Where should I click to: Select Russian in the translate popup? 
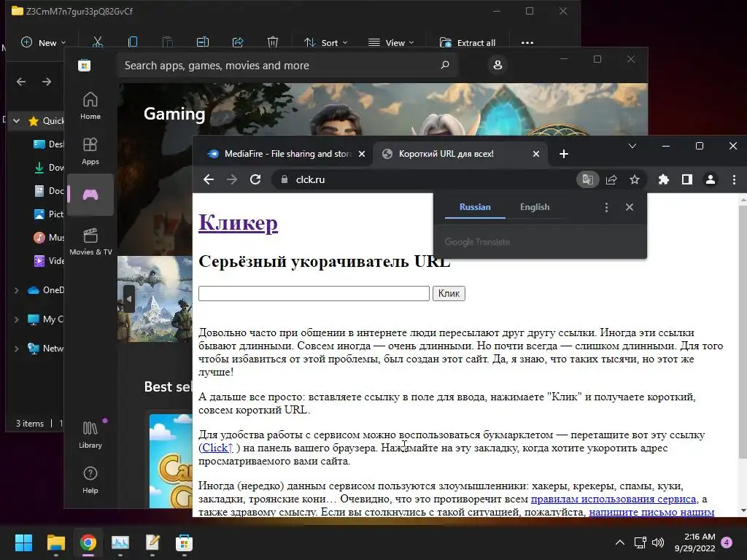[x=475, y=207]
